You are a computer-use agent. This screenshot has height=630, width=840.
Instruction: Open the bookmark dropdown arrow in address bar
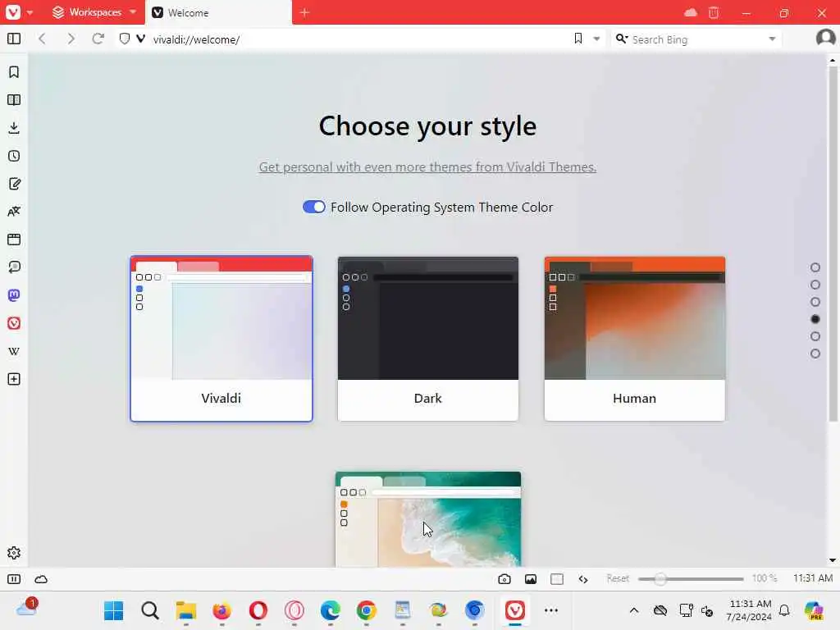[x=596, y=39]
